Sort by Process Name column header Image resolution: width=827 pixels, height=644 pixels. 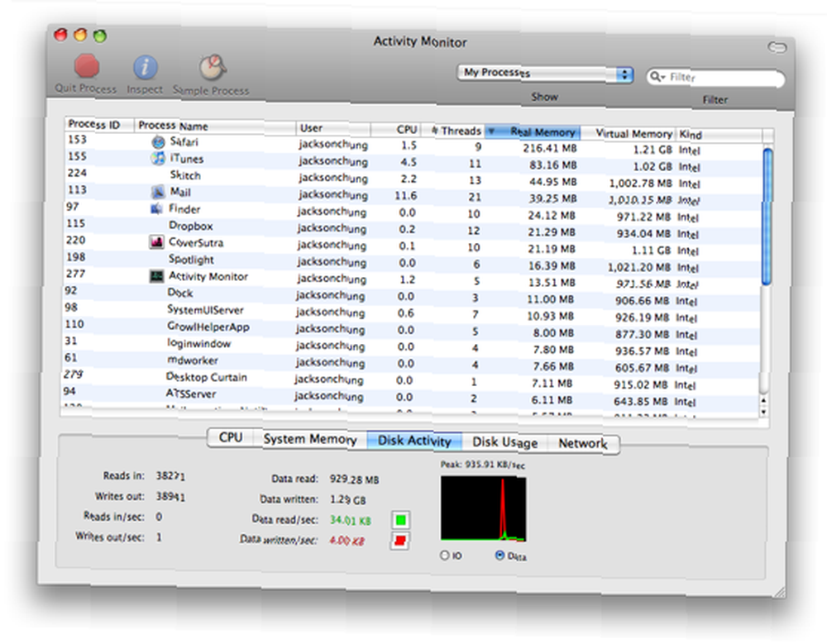tap(215, 126)
